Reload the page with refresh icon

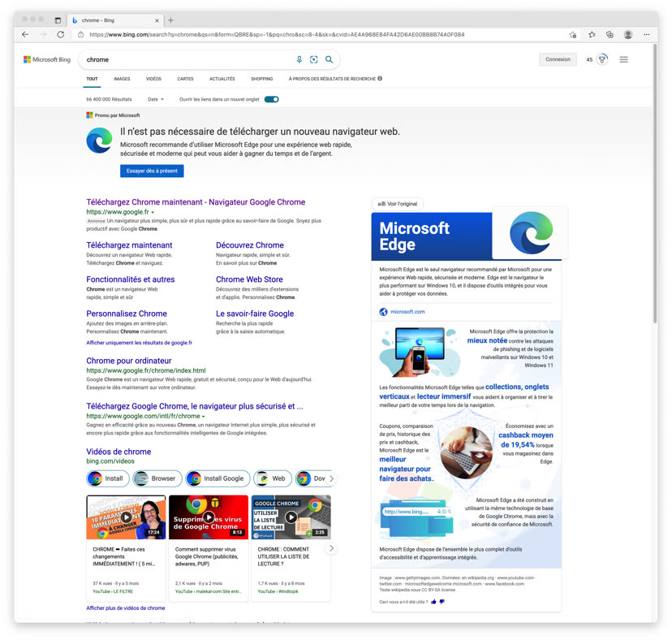point(60,34)
